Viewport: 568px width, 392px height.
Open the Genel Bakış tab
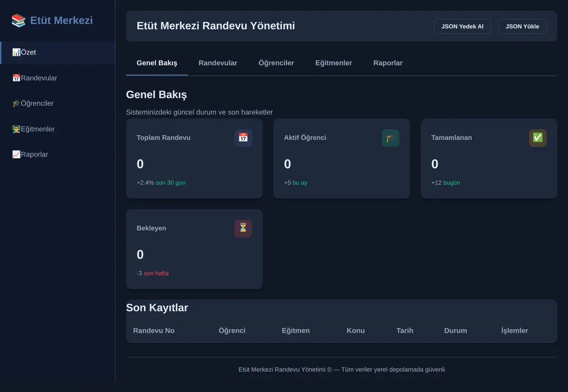pyautogui.click(x=157, y=63)
